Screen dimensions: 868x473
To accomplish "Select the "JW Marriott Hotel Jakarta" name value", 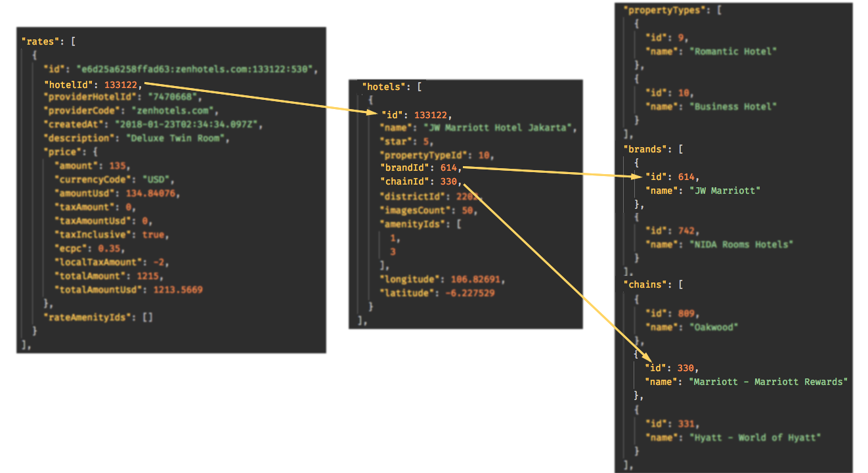I will tap(499, 127).
